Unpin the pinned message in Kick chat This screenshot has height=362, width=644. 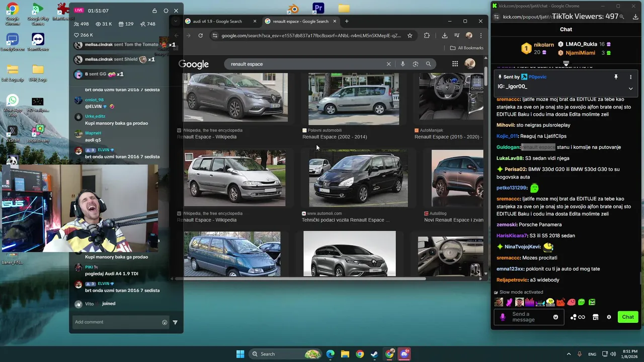616,77
